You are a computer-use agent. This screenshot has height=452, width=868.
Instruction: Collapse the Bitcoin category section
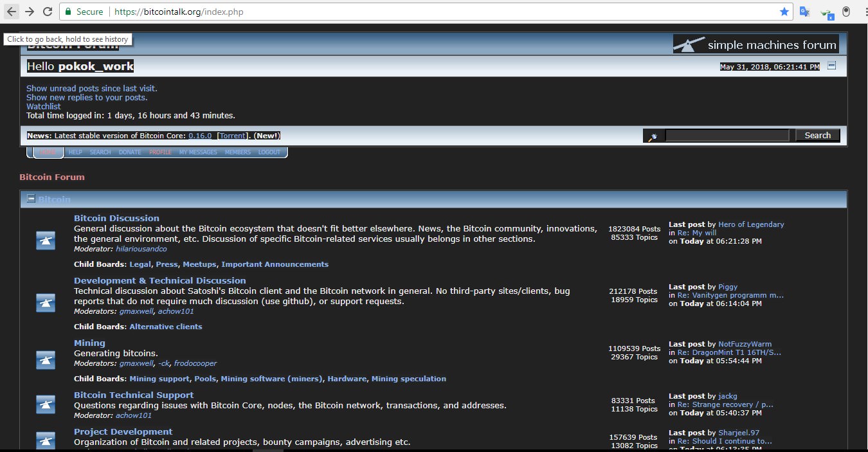click(31, 199)
